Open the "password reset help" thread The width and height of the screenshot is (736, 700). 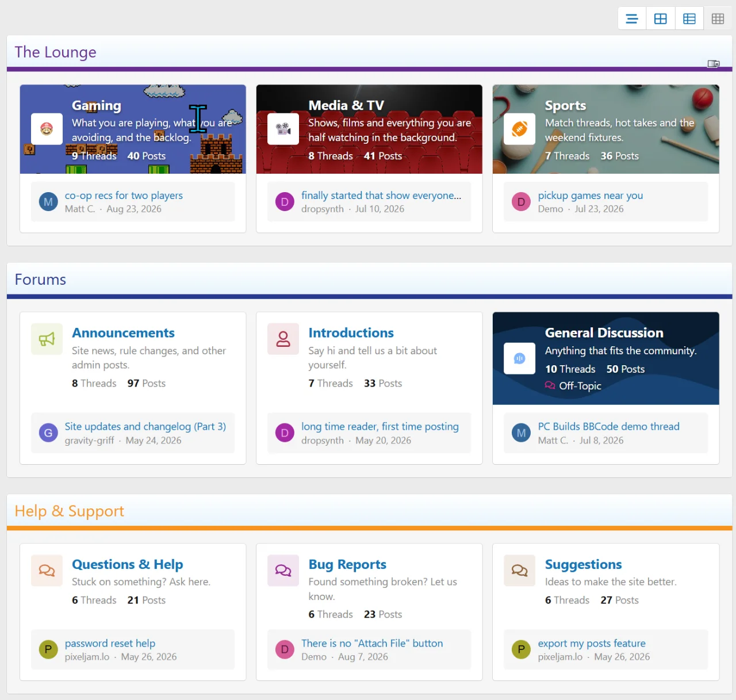110,644
